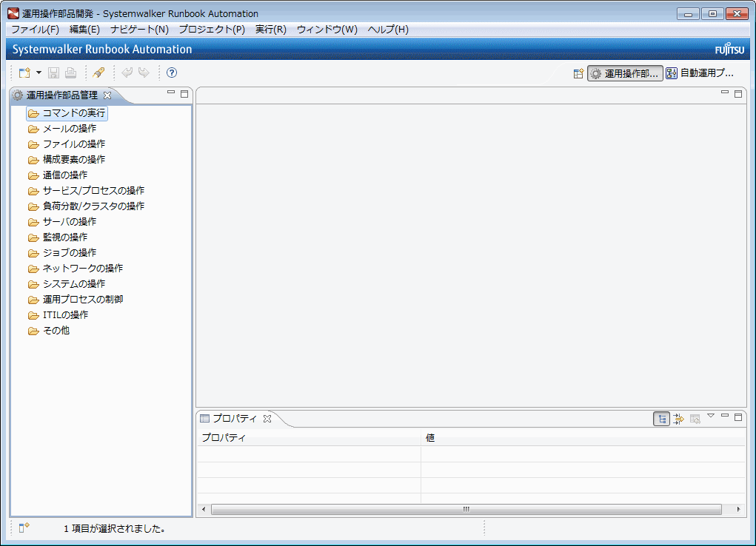Select the 運用操作部品管理 view tab

coord(61,95)
